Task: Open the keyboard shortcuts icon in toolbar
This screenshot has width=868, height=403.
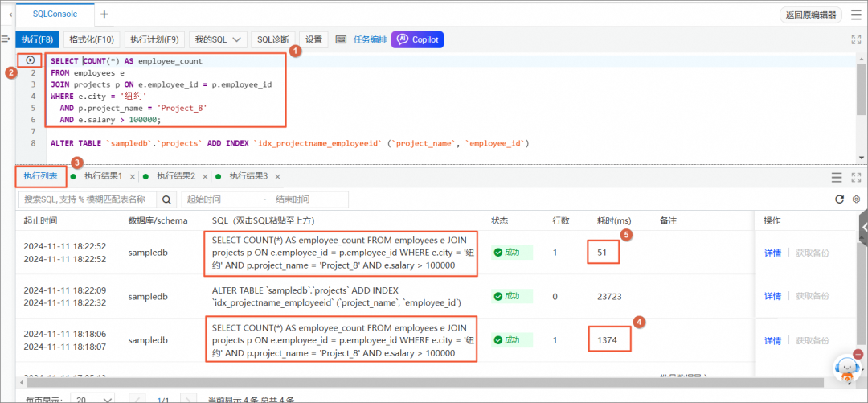Action: click(x=341, y=40)
